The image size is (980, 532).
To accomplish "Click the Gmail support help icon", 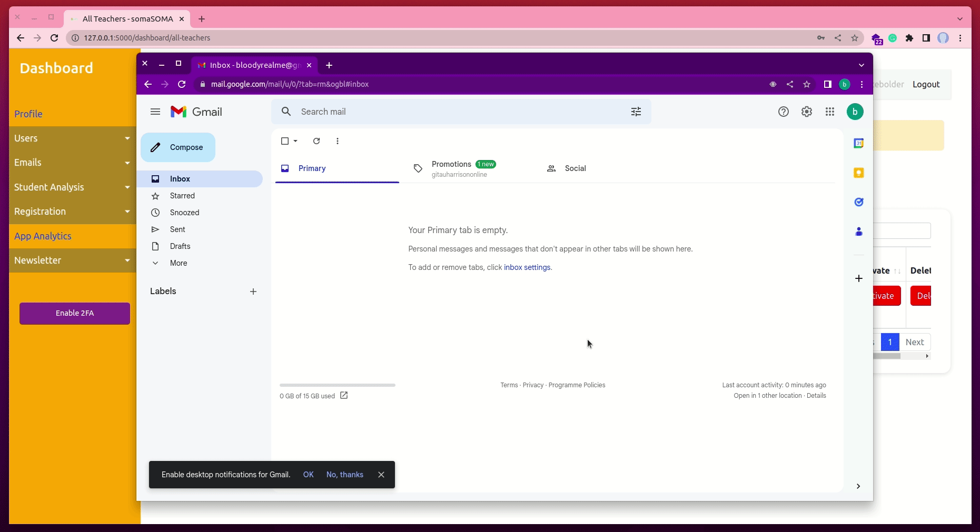I will (x=783, y=112).
